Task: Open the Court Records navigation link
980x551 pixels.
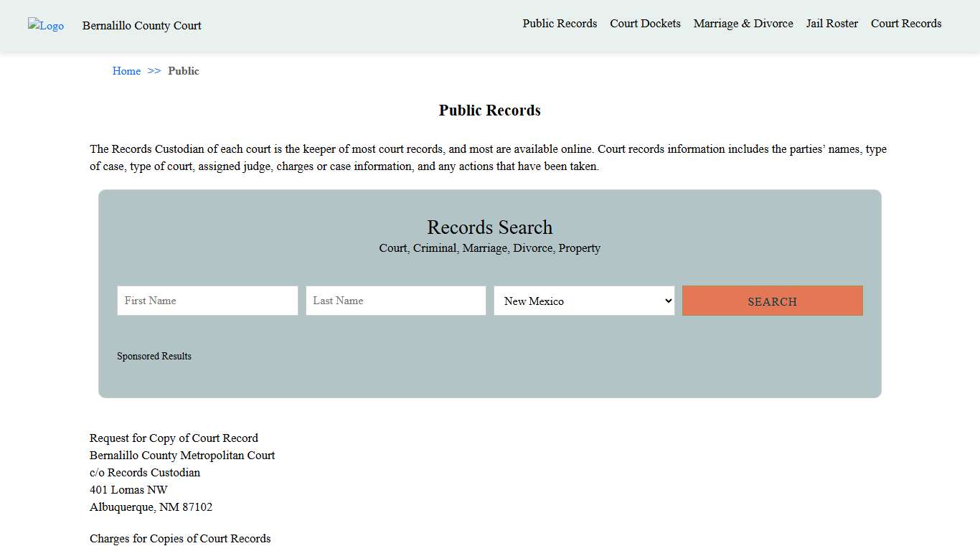Action: point(905,23)
